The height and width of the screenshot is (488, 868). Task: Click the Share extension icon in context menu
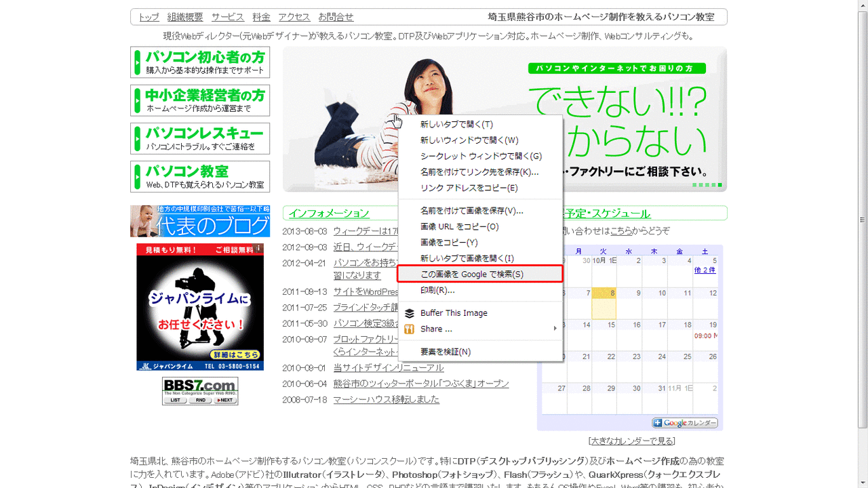(x=409, y=329)
